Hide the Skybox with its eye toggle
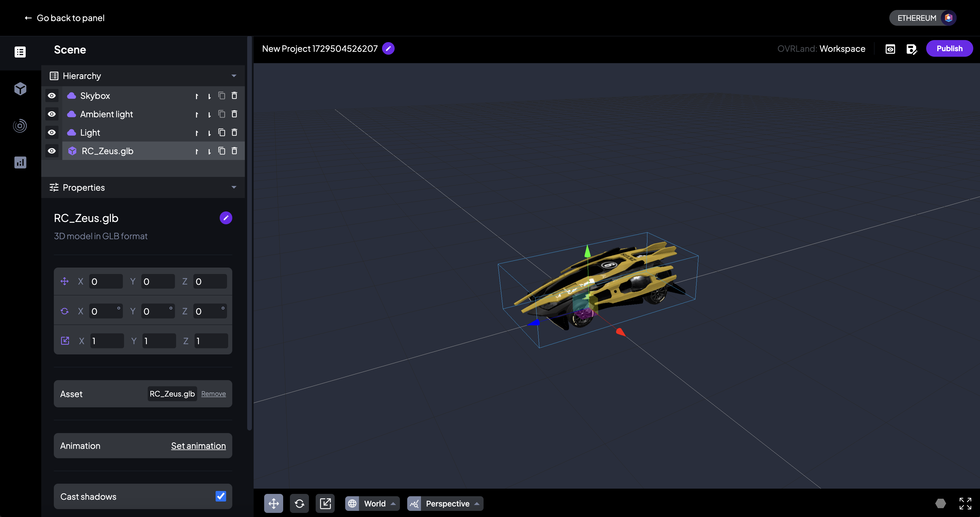 click(x=52, y=96)
